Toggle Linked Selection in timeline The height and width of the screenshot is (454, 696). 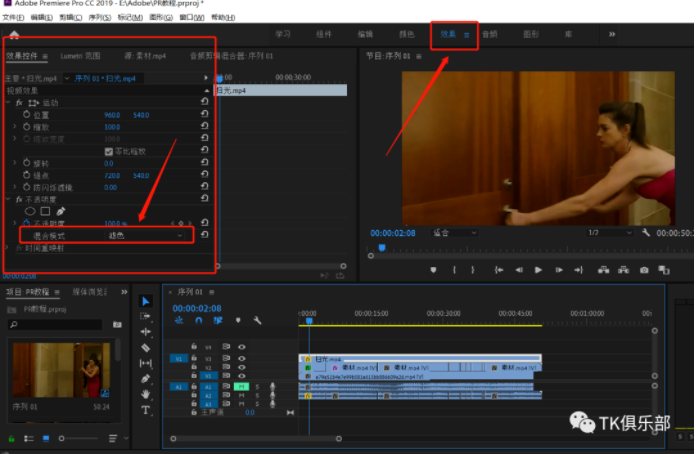[x=218, y=320]
